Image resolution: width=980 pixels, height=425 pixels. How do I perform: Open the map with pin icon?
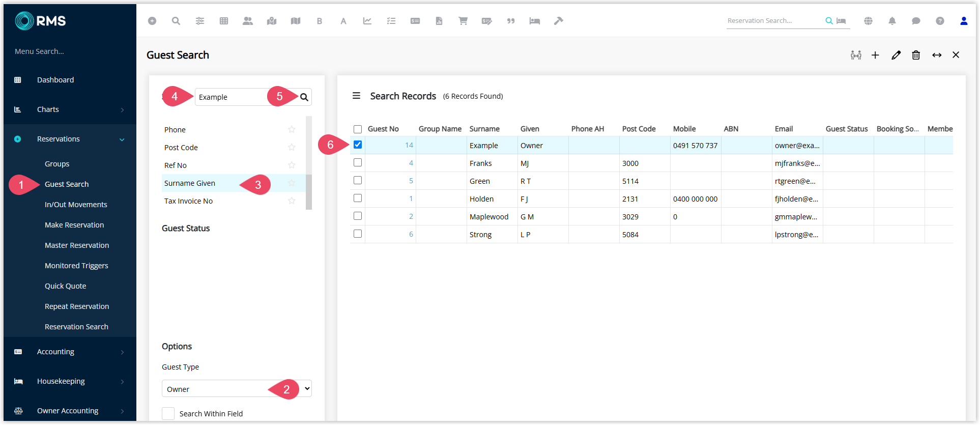[272, 21]
